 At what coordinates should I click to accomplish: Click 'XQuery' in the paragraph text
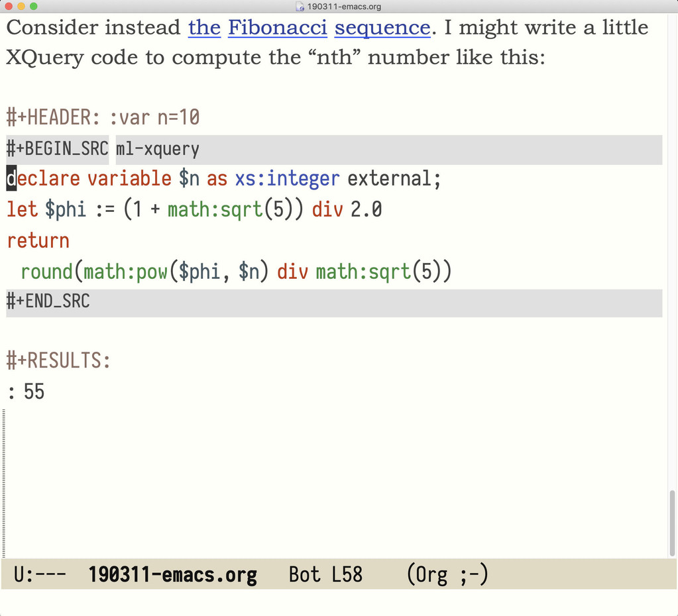(x=44, y=58)
